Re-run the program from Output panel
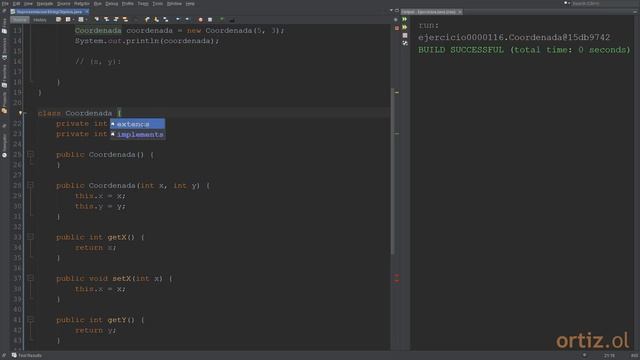Viewport: 640px width, 360px height. pos(404,19)
